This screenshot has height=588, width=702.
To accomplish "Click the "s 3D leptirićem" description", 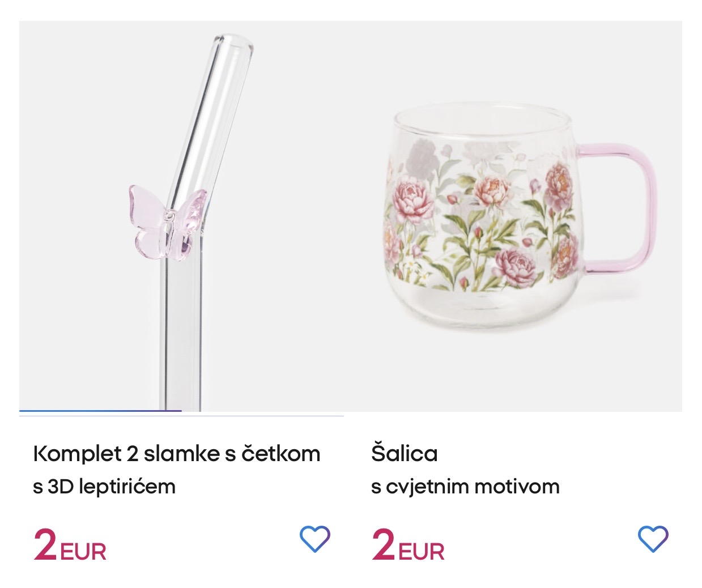I will 104,487.
